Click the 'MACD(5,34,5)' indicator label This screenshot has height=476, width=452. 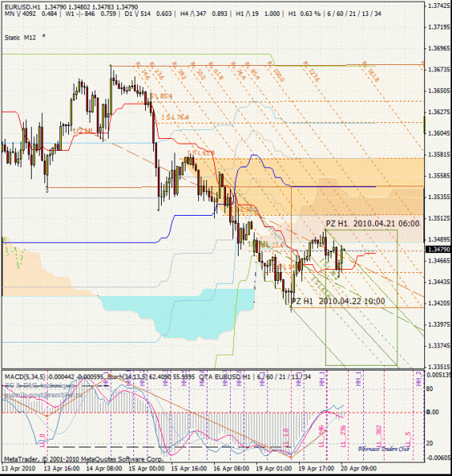(25, 377)
